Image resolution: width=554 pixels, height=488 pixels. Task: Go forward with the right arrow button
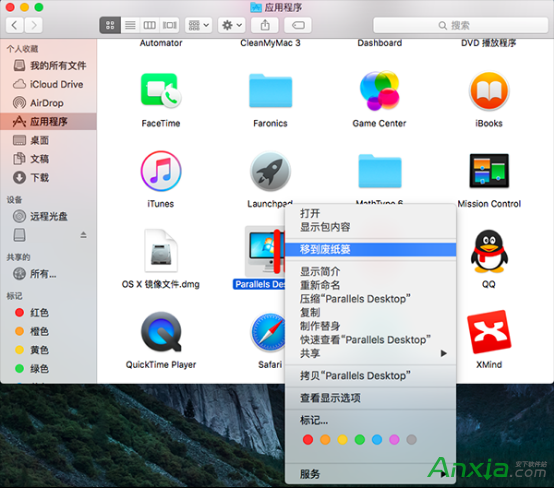point(34,25)
